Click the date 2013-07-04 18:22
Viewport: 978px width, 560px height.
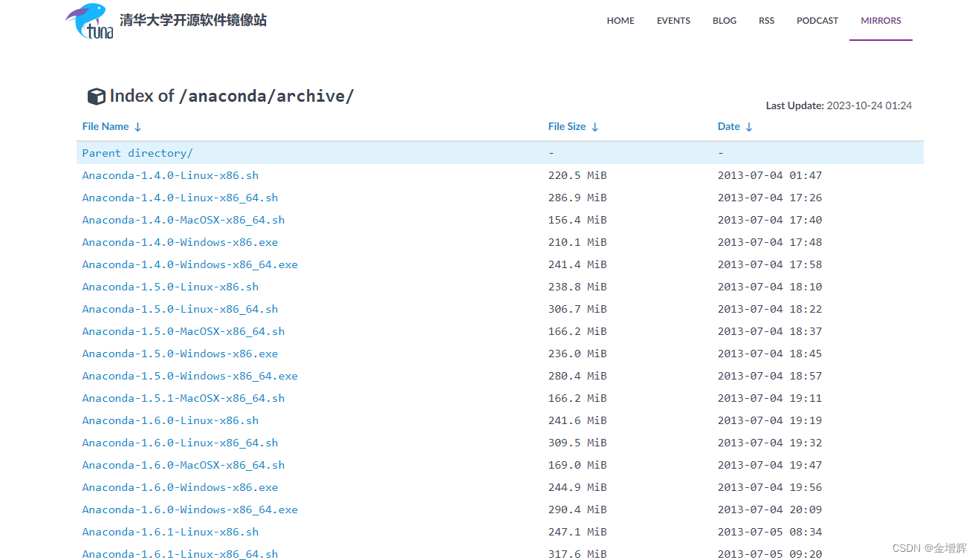coord(770,309)
